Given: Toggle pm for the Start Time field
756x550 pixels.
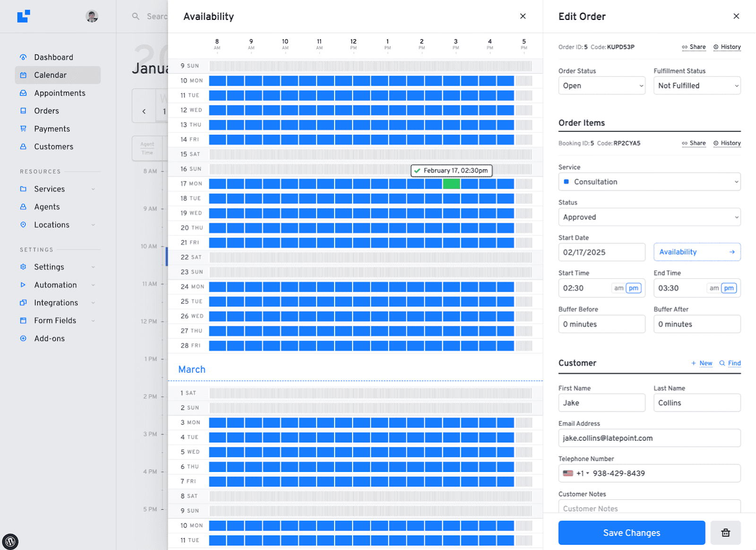Looking at the screenshot, I should pyautogui.click(x=634, y=288).
